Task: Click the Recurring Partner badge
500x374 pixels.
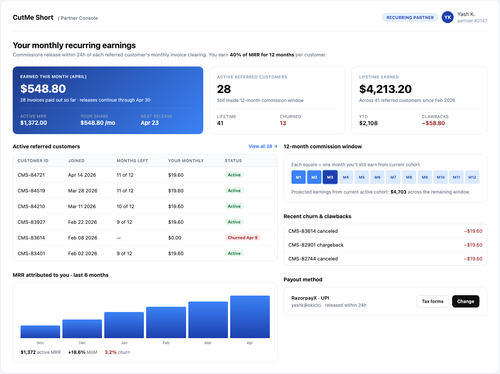Action: tap(410, 17)
